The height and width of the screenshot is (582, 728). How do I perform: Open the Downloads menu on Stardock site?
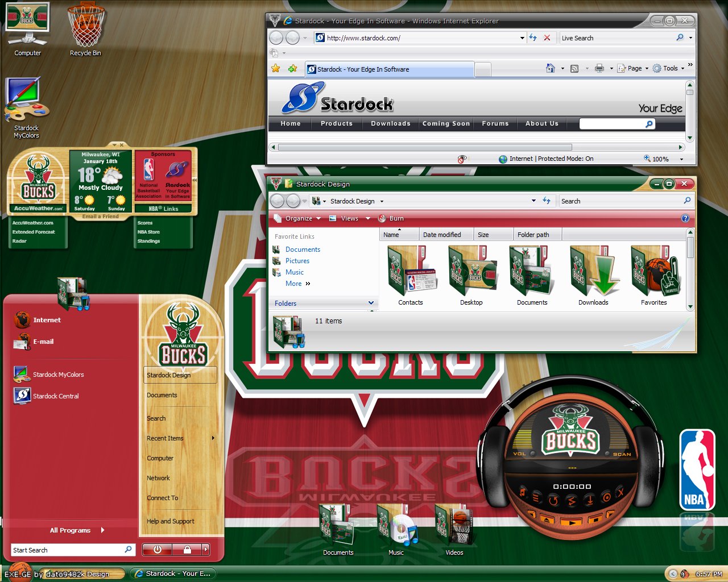point(391,123)
